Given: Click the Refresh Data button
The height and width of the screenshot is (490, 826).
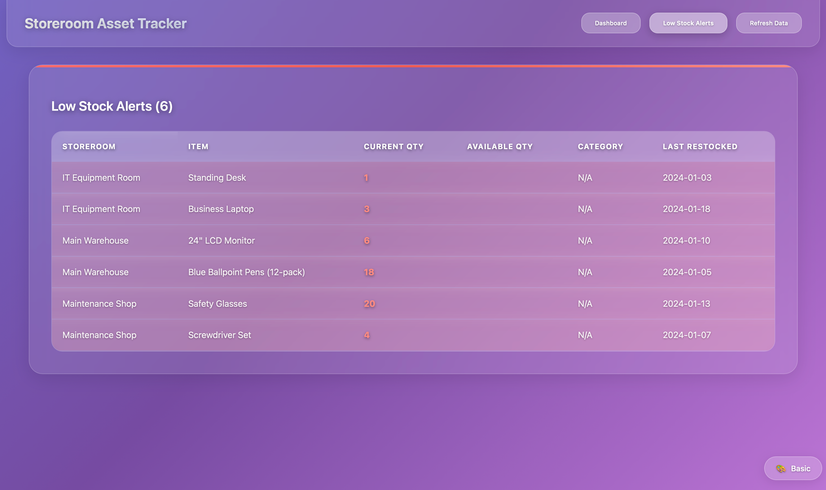Looking at the screenshot, I should coord(769,23).
